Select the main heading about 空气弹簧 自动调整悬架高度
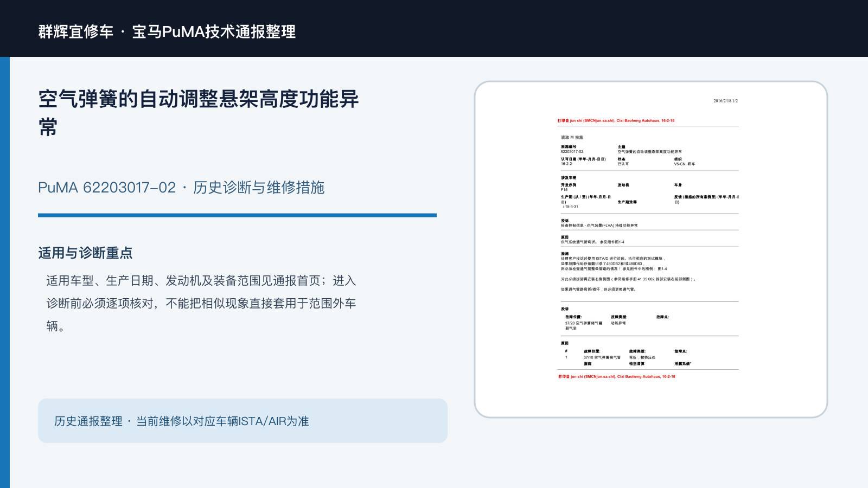This screenshot has height=488, width=868. click(x=199, y=113)
